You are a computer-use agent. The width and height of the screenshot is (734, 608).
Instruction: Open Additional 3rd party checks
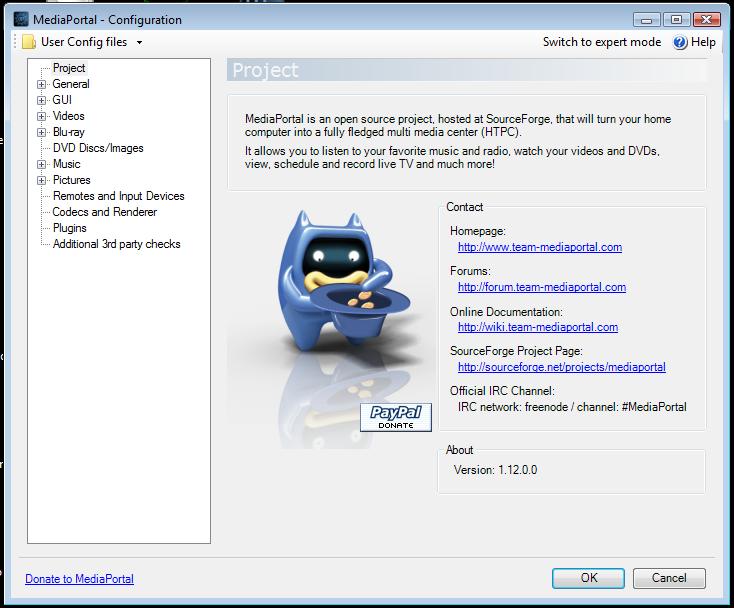(x=116, y=244)
